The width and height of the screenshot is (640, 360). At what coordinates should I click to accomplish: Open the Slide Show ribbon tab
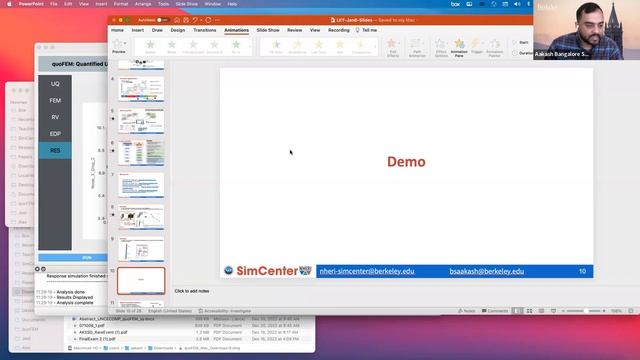point(268,30)
